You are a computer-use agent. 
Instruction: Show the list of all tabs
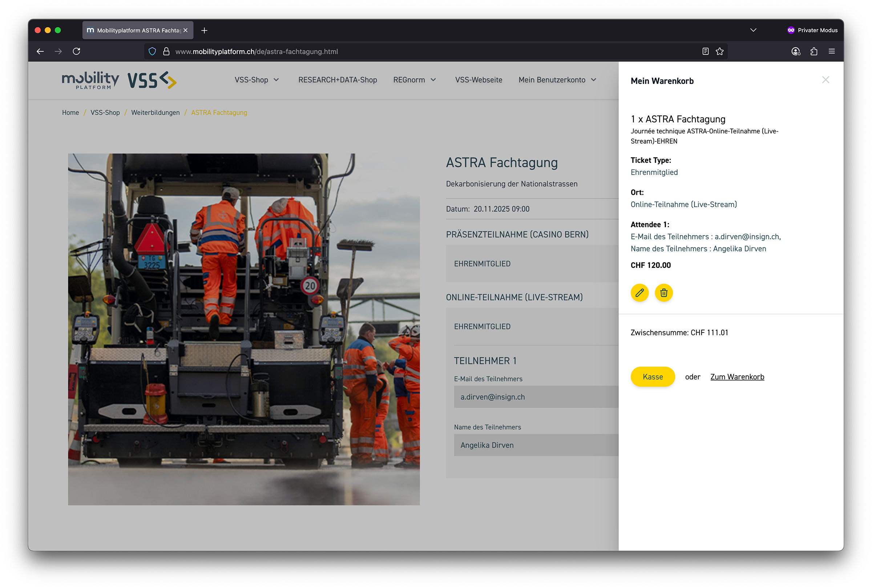753,30
